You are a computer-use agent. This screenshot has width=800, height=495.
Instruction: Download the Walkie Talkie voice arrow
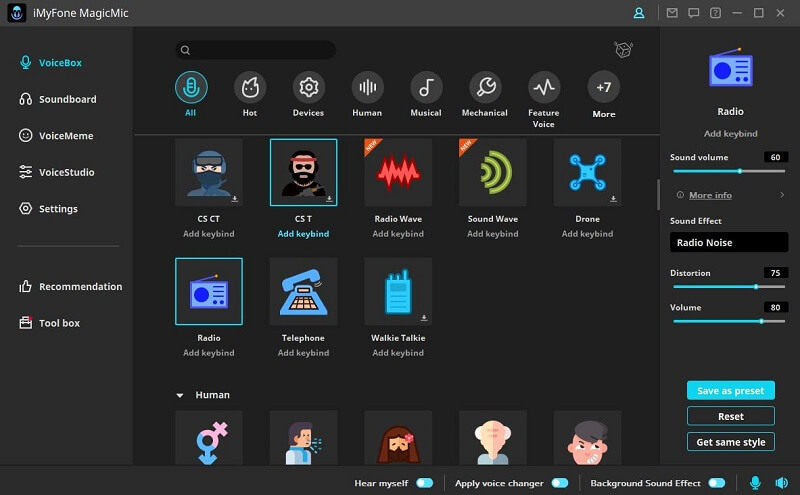coord(424,317)
